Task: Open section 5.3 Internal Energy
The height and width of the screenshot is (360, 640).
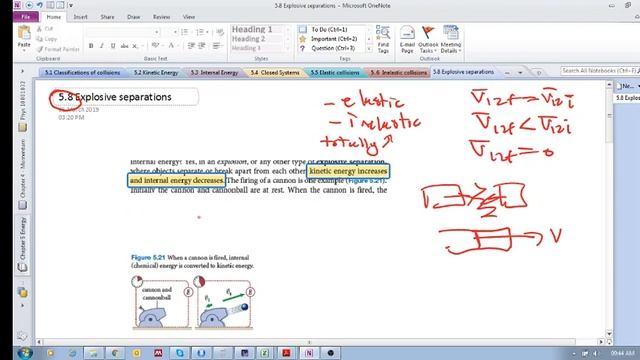Action: (x=214, y=72)
